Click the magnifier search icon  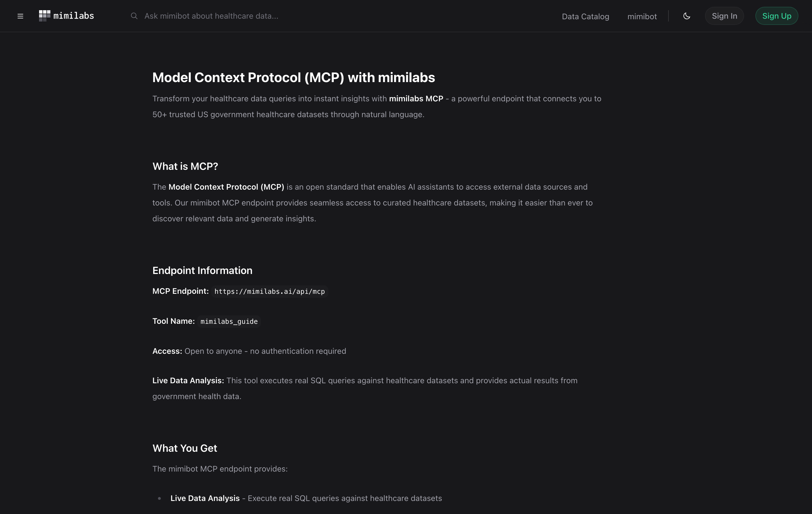click(x=134, y=16)
